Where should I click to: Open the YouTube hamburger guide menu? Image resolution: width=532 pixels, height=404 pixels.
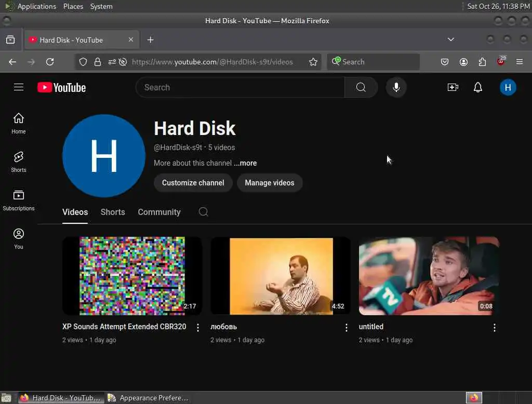point(19,88)
